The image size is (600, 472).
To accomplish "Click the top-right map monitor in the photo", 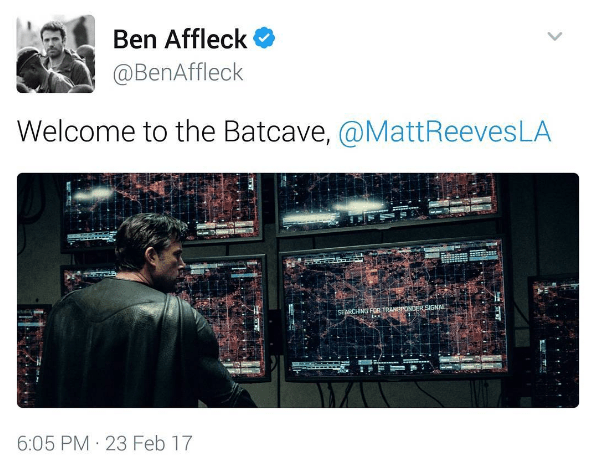I will (x=388, y=203).
